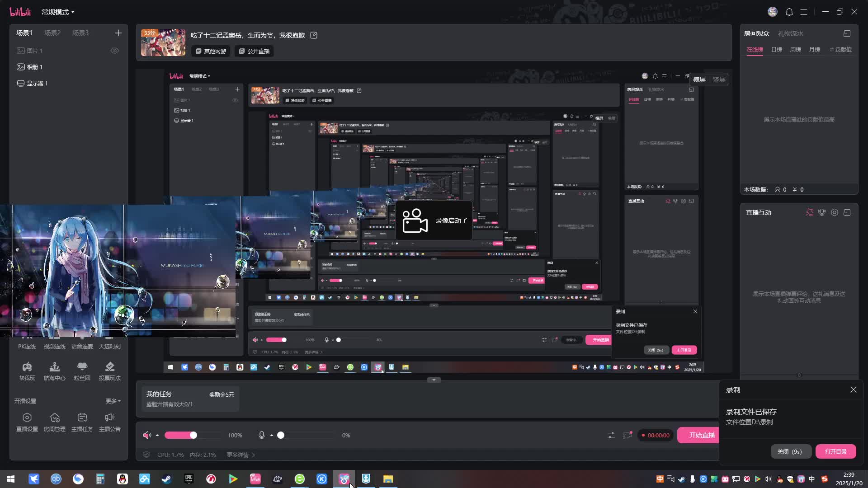
Task: Open Steam from the taskbar
Action: pyautogui.click(x=166, y=479)
